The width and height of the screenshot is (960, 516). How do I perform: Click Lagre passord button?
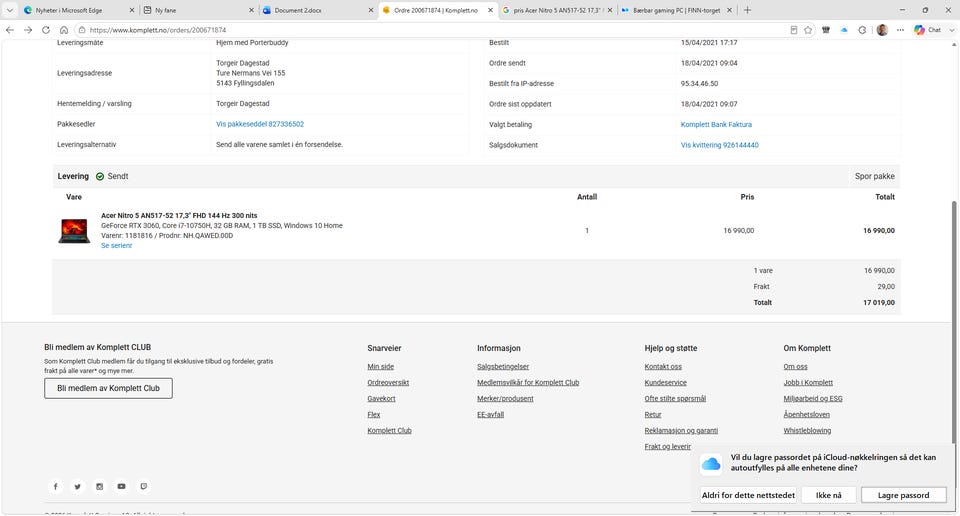pos(904,495)
